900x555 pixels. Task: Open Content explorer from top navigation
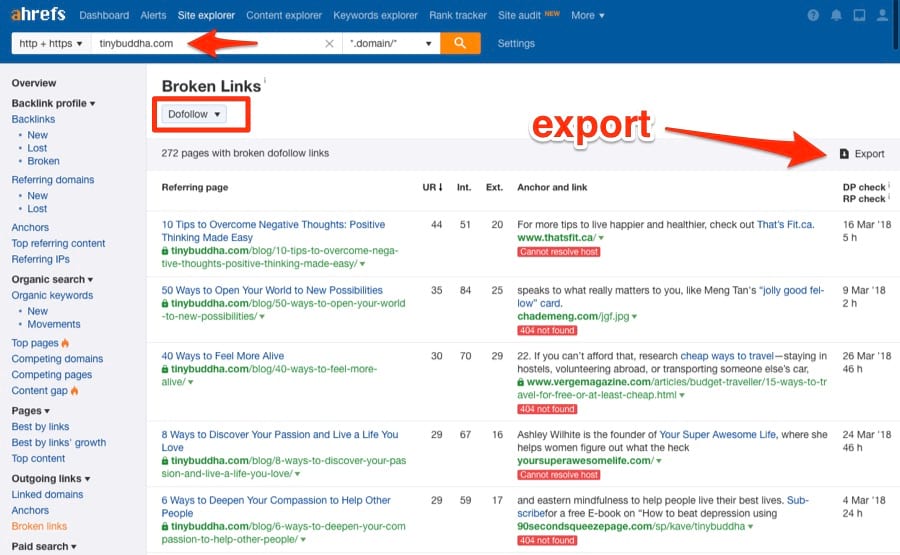(284, 16)
